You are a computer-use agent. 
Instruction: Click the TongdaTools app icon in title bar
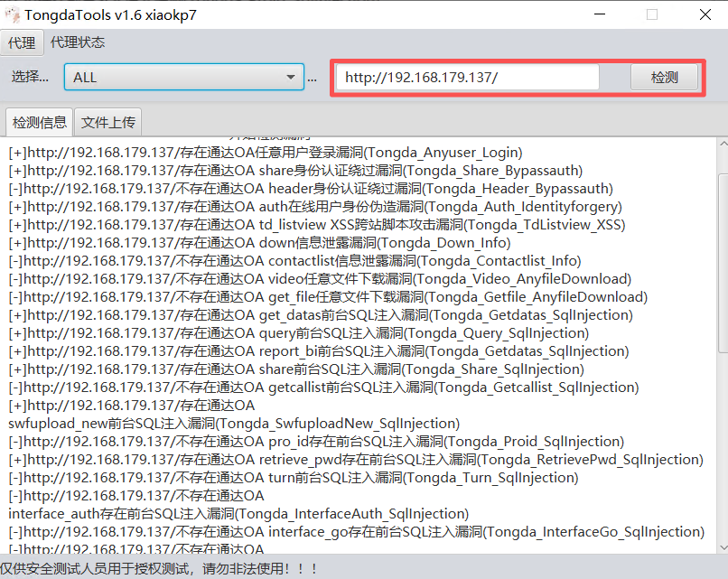[12, 14]
